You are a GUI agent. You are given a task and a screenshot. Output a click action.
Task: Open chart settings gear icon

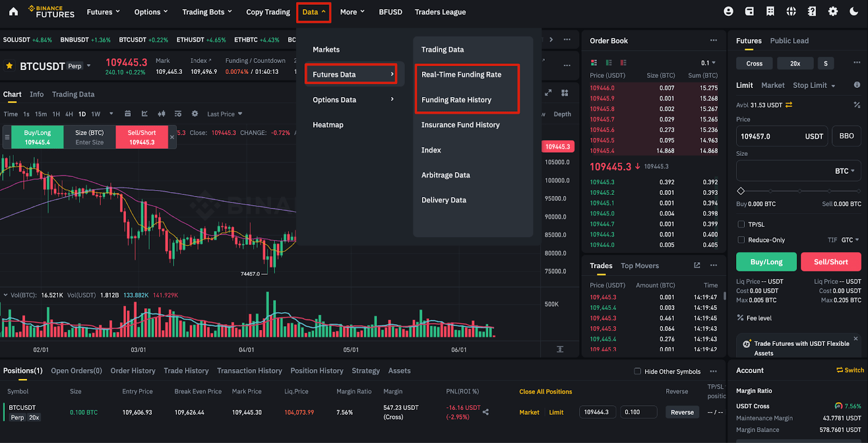coord(195,113)
